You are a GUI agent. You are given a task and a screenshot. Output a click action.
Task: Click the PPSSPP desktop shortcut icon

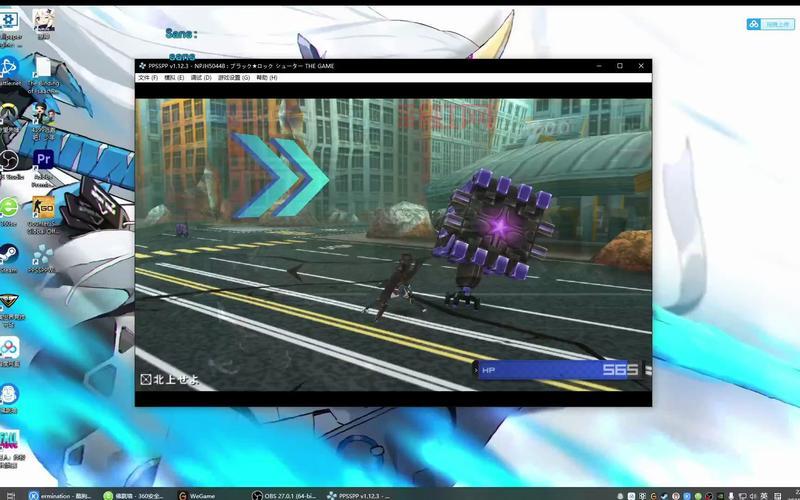(x=43, y=258)
